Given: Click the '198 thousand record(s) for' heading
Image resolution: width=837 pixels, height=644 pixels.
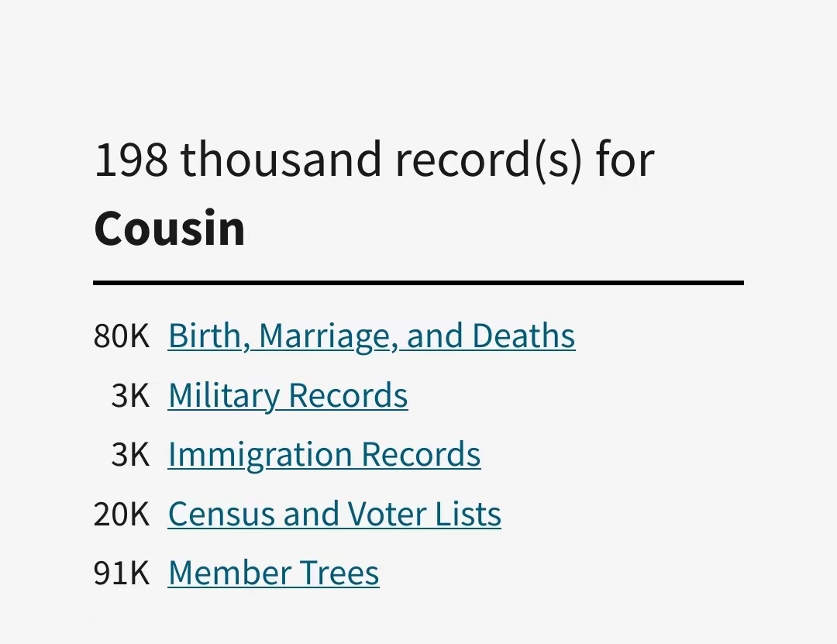Looking at the screenshot, I should tap(374, 159).
